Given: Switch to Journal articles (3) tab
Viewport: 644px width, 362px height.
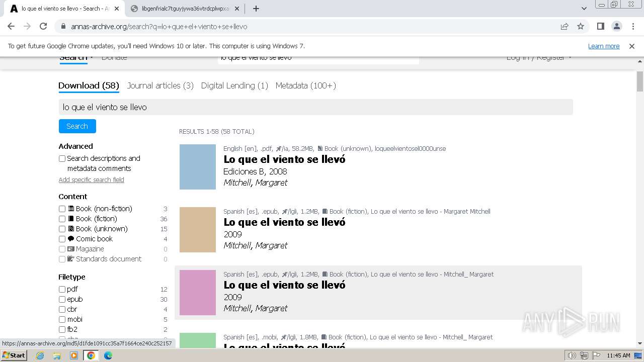Looking at the screenshot, I should pyautogui.click(x=160, y=85).
